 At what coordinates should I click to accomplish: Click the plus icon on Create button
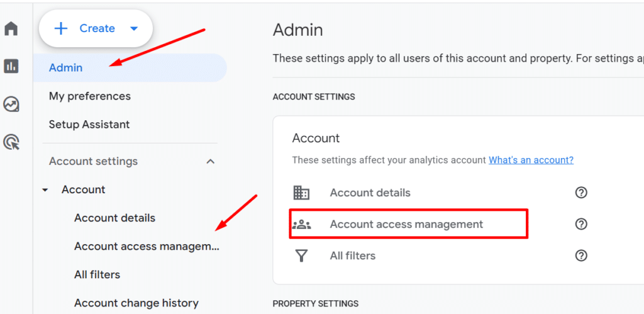[x=61, y=28]
